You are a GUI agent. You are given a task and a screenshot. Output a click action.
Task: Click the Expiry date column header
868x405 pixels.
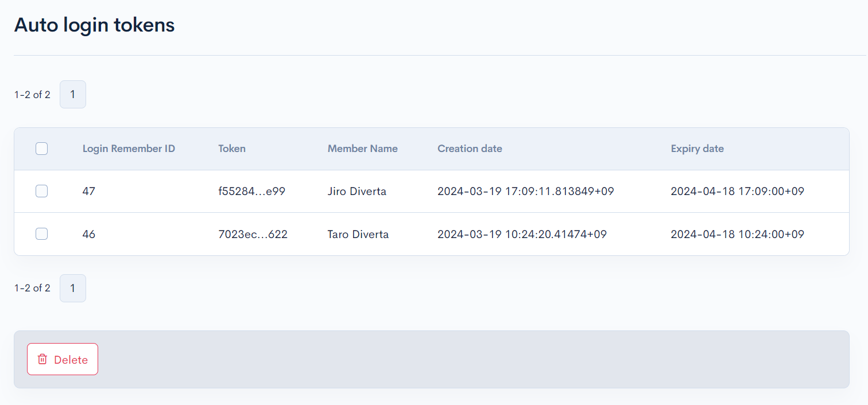(x=697, y=149)
